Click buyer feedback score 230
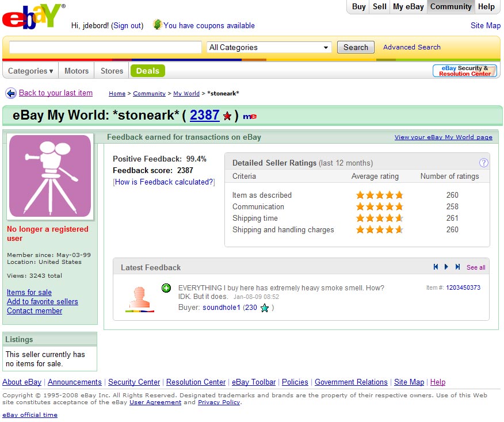 click(x=251, y=308)
